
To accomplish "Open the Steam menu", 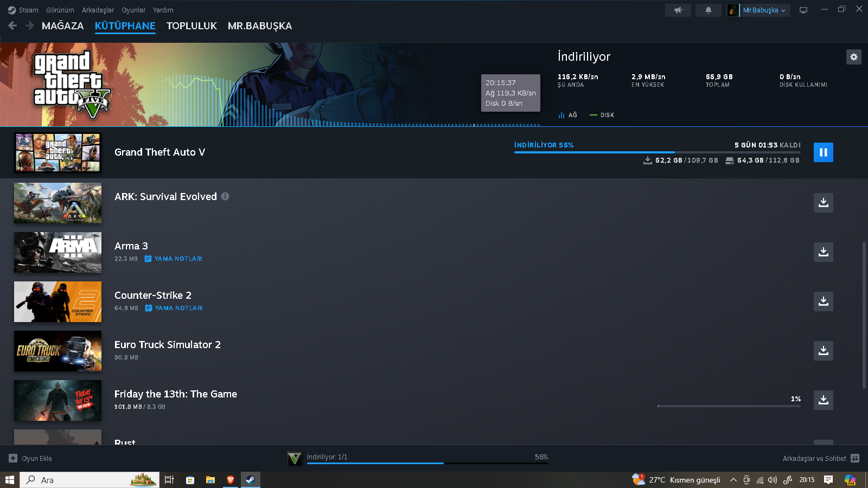I will (x=23, y=10).
